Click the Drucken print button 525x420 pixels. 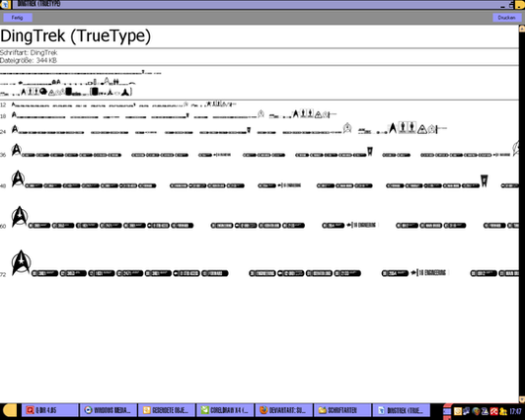click(506, 18)
